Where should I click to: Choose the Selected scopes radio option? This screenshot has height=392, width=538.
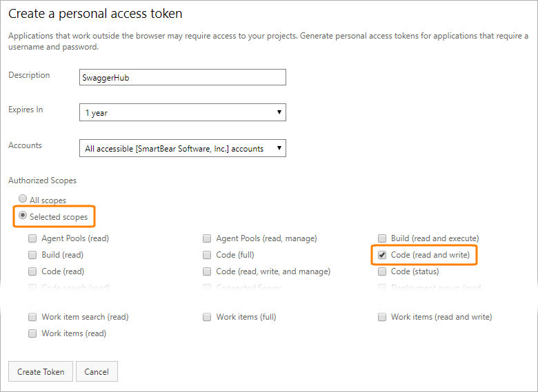tap(23, 216)
